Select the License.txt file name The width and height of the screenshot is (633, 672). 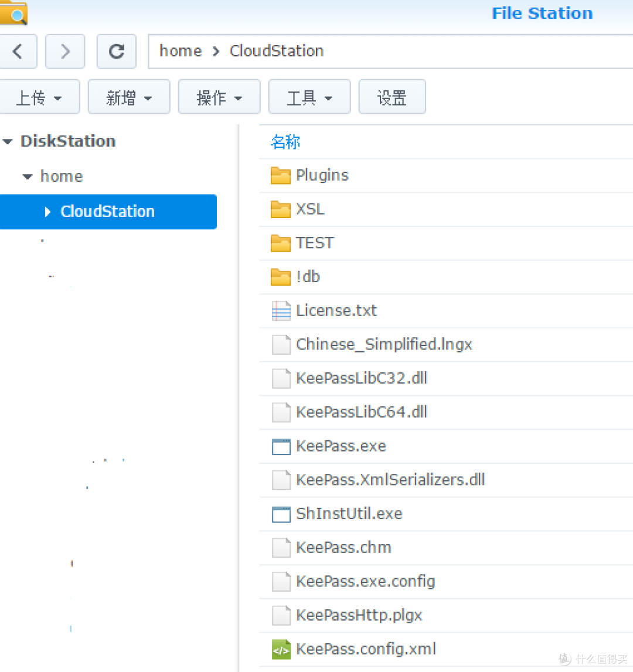336,311
